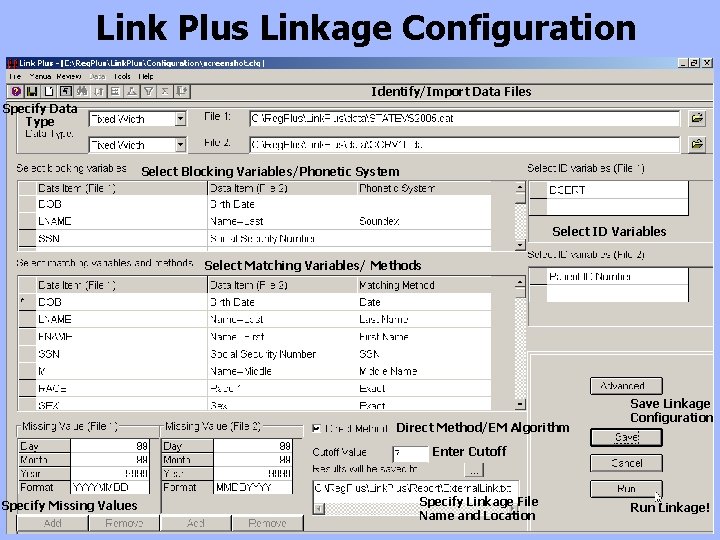This screenshot has height=540, width=720.
Task: Click the matching variables scroll up arrow
Action: click(520, 282)
